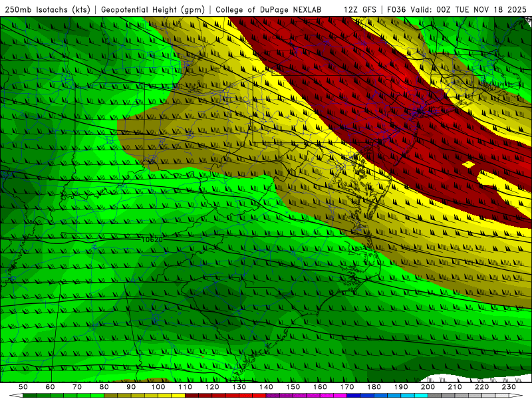532x399 pixels.
Task: Pick the bright yellow colorbar segment before 110
Action: pos(178,396)
